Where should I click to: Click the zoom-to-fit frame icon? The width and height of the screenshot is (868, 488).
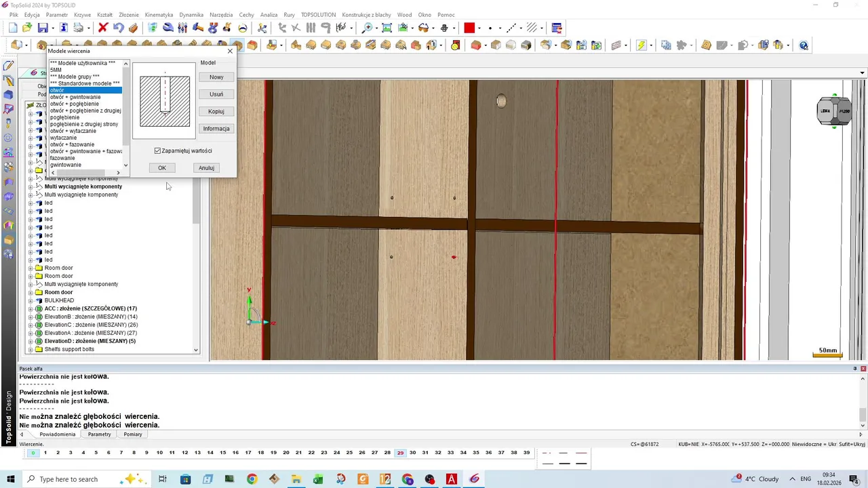[387, 28]
